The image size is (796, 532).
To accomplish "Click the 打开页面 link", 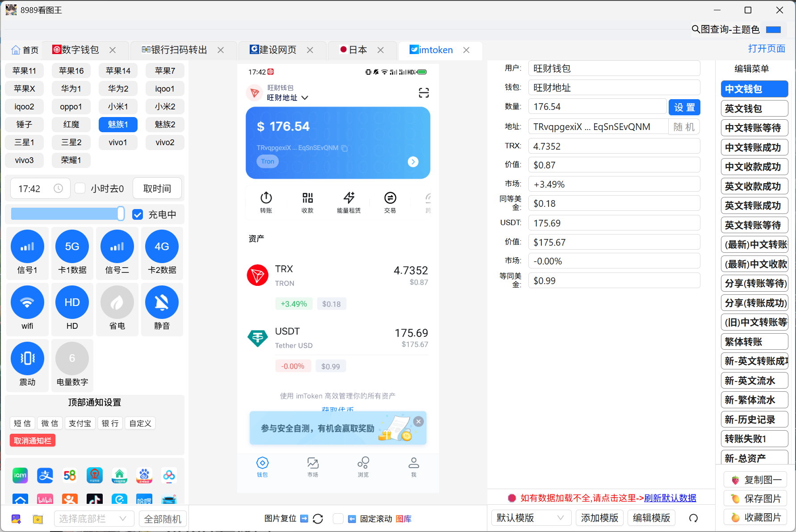I will point(767,49).
